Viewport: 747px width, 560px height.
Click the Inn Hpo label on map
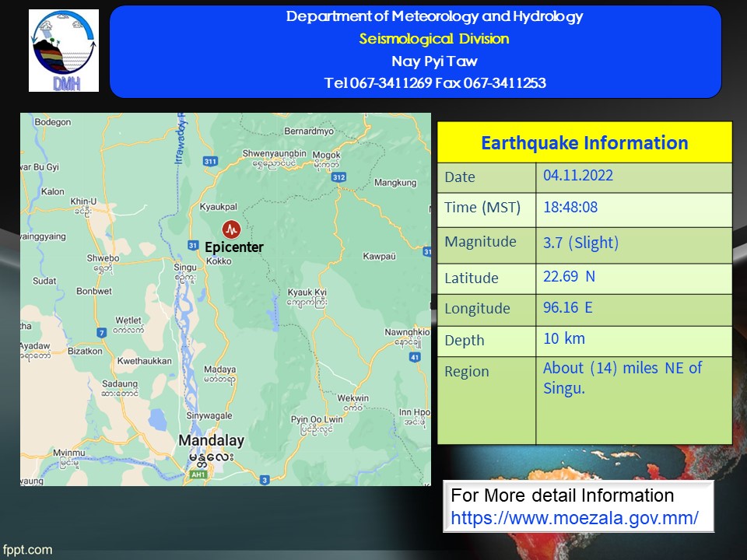(x=415, y=412)
